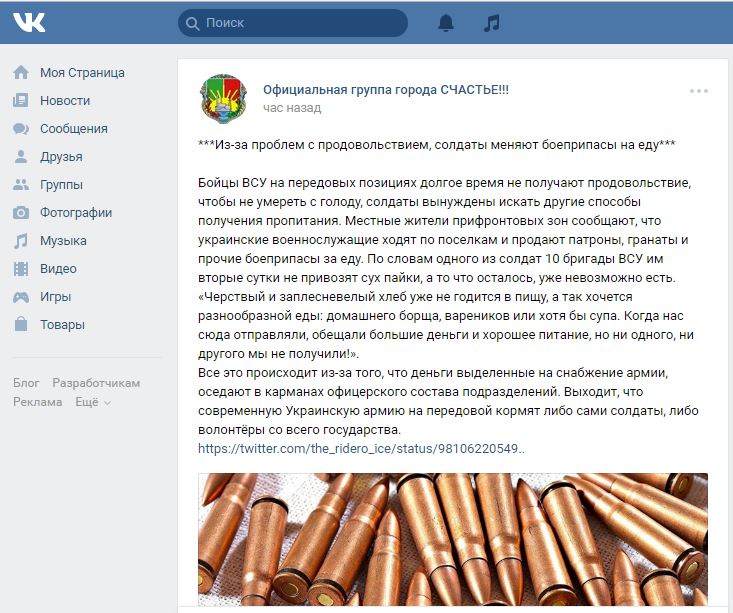Go to Группы in the sidebar
The image size is (733, 613).
click(x=61, y=185)
